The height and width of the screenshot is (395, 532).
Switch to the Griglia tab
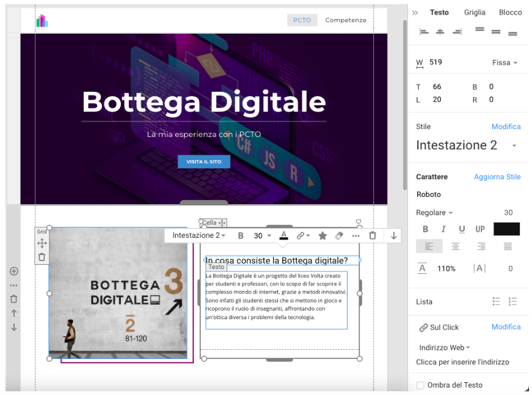pos(475,13)
